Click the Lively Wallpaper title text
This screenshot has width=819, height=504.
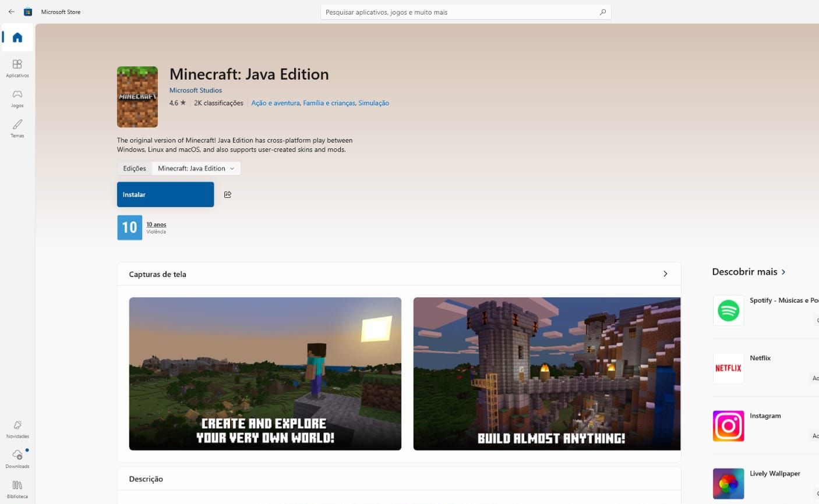(x=775, y=474)
